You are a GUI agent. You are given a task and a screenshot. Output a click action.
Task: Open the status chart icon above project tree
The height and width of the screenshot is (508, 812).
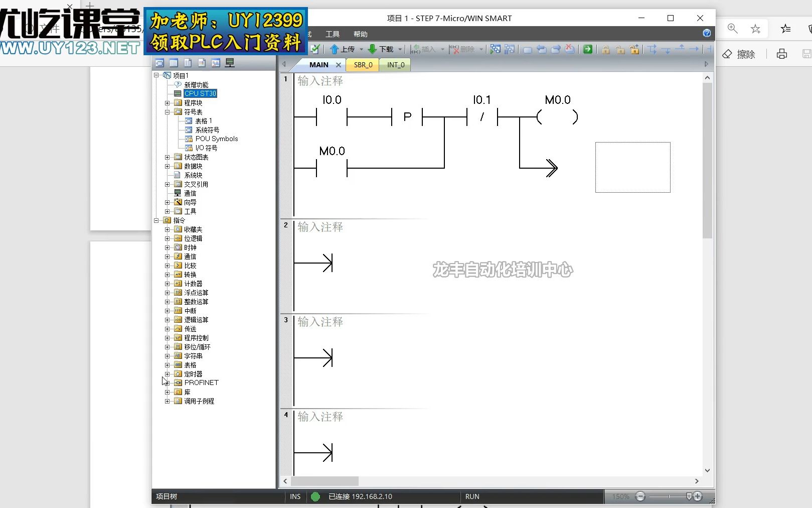pyautogui.click(x=174, y=63)
